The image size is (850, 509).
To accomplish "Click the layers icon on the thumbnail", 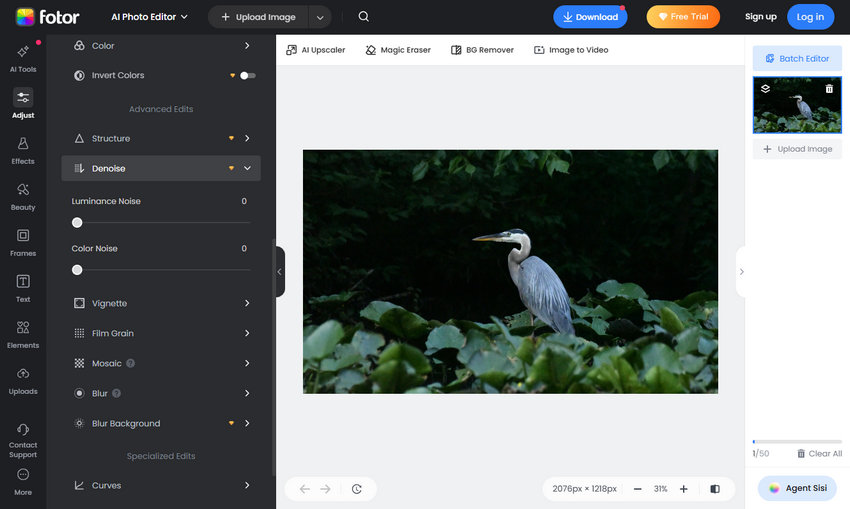I will (765, 89).
